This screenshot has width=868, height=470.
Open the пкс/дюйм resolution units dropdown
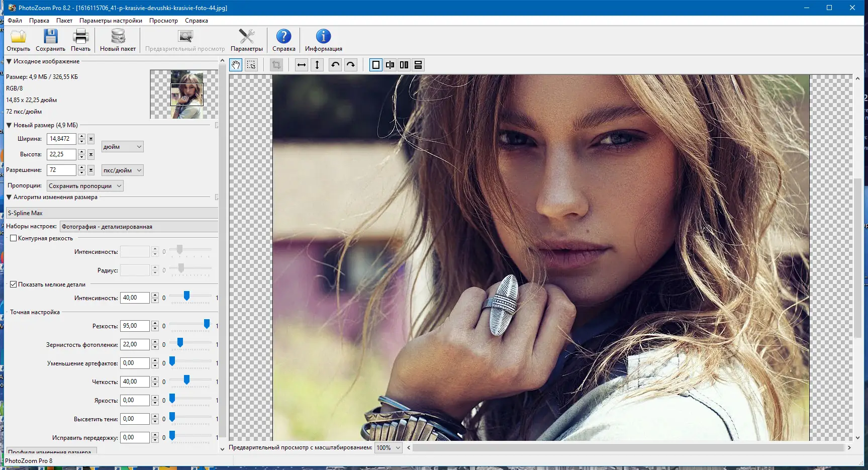(x=123, y=170)
